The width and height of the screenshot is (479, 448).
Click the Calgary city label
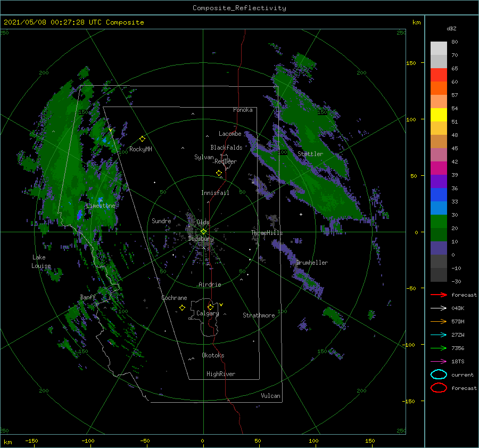(x=208, y=313)
